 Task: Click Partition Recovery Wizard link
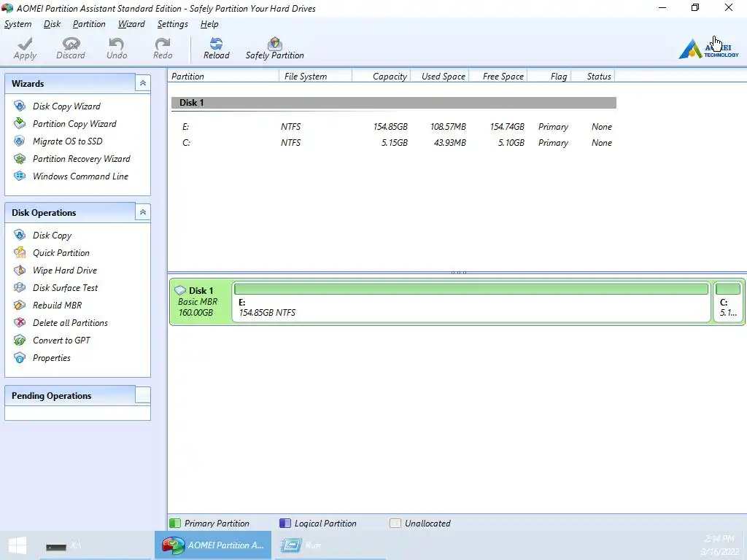point(82,158)
